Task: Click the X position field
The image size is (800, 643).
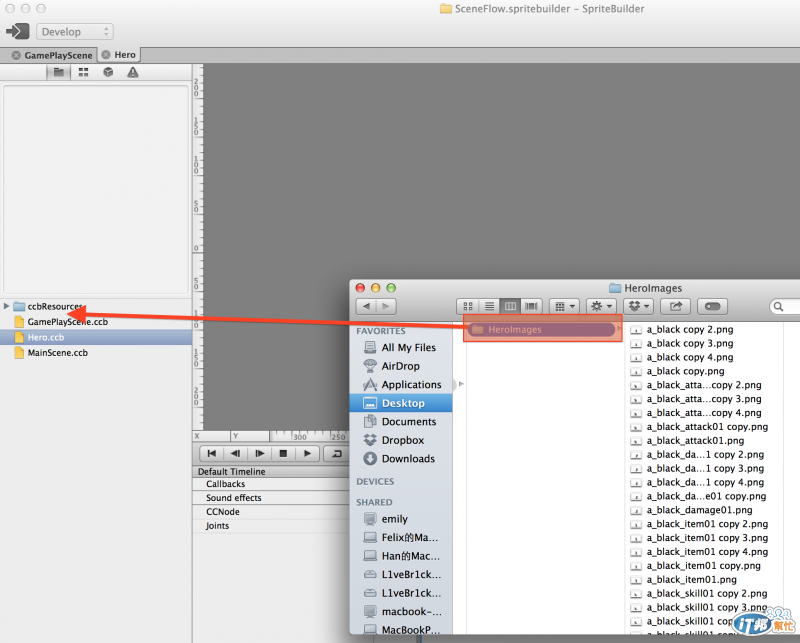Action: click(211, 436)
